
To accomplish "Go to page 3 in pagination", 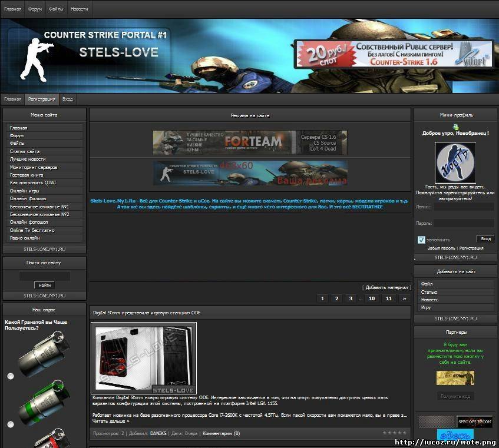I will click(351, 298).
